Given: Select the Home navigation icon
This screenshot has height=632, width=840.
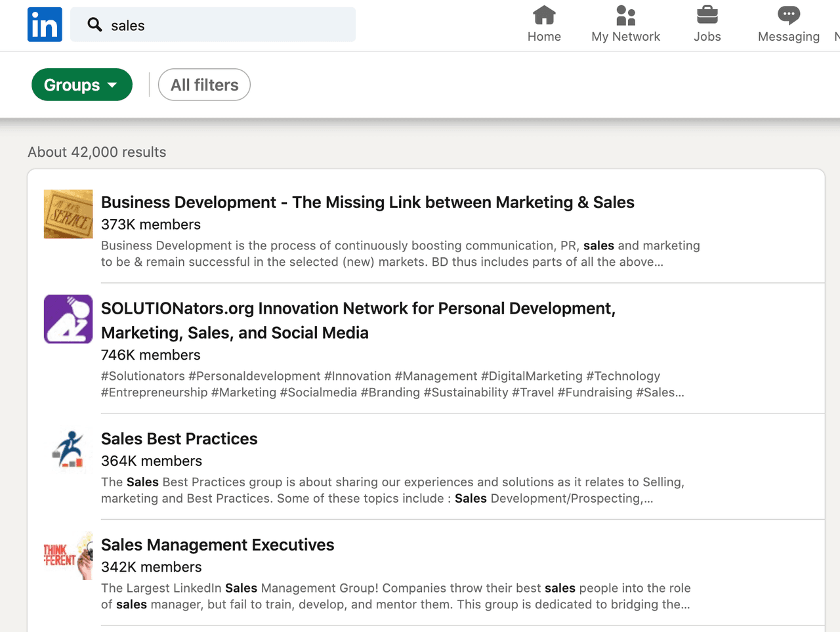Looking at the screenshot, I should click(544, 15).
